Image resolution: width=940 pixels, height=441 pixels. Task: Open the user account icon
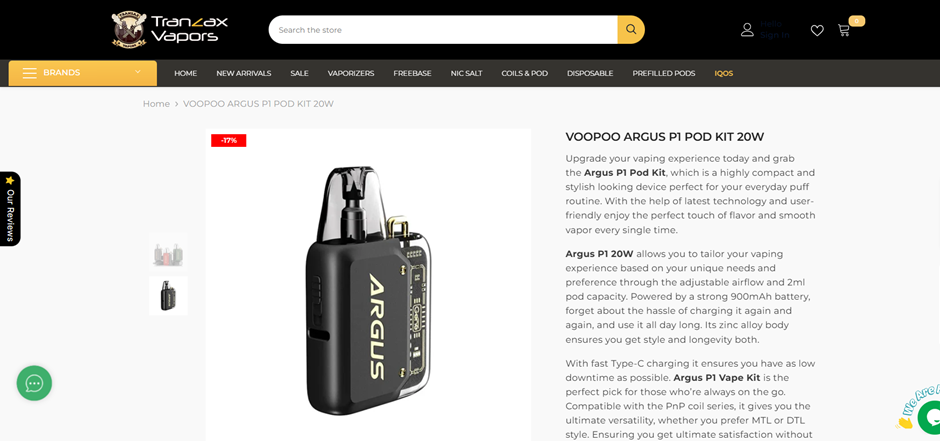click(747, 30)
